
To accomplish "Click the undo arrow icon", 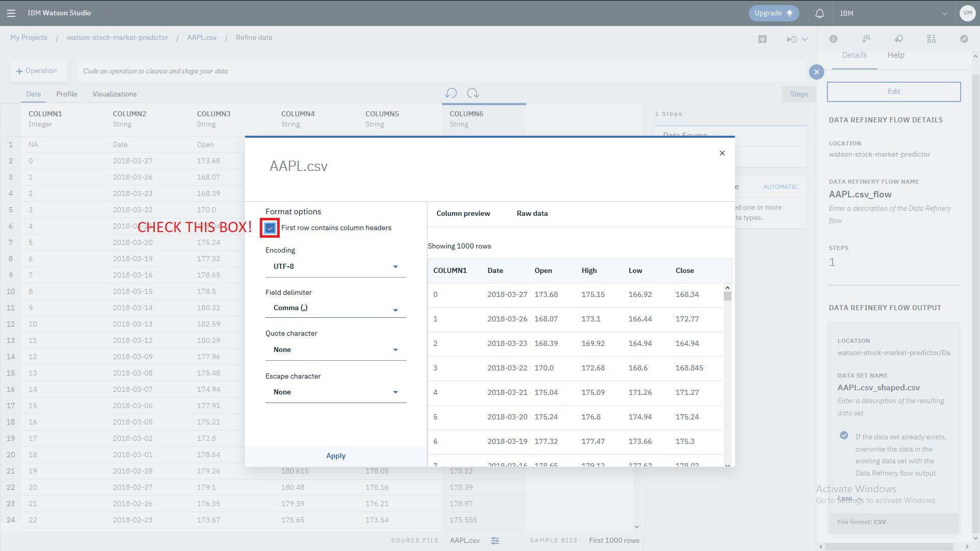I will (451, 93).
